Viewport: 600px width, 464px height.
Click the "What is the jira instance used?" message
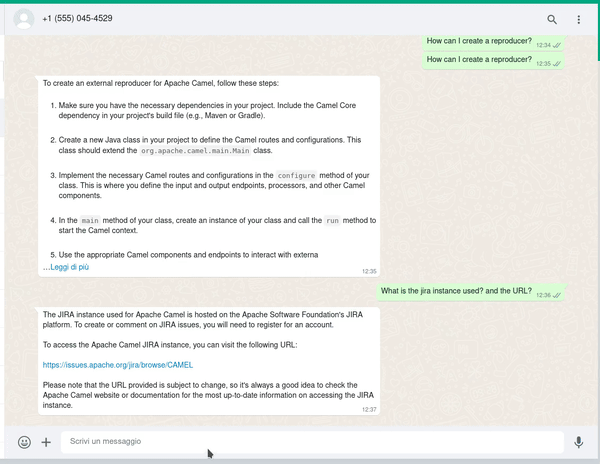[456, 291]
